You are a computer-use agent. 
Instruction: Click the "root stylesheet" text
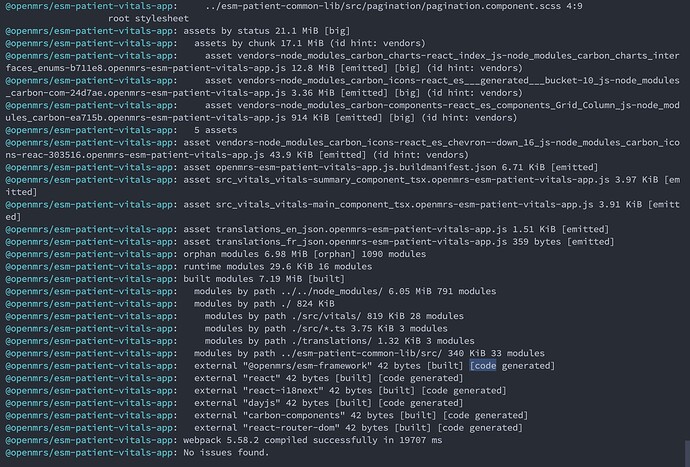click(148, 18)
